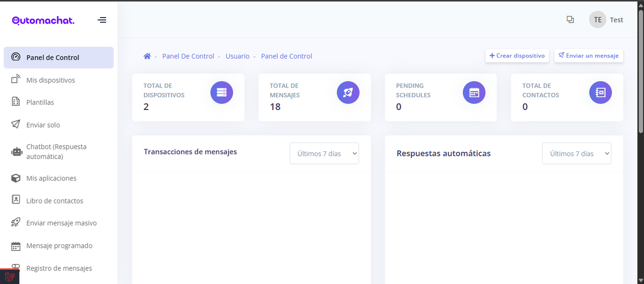Viewport: 644px width, 284px height.
Task: Collapse sidebar using the hamburger menu icon
Action: [102, 20]
